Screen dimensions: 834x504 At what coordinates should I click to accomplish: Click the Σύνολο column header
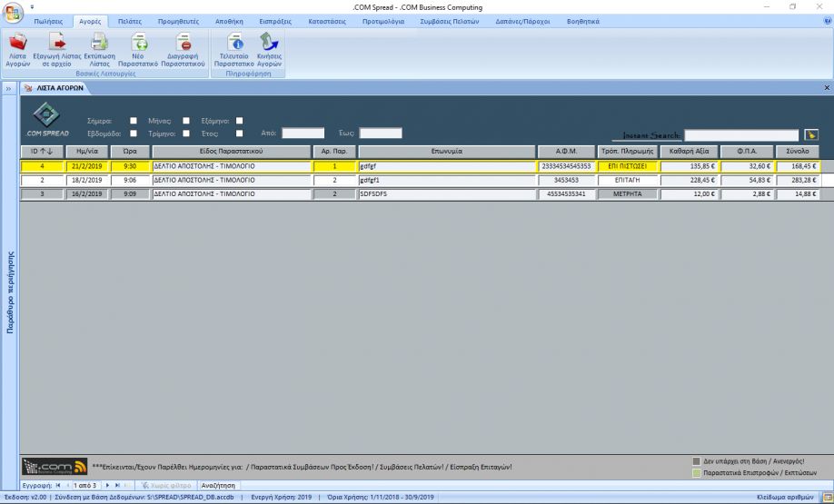[798, 152]
